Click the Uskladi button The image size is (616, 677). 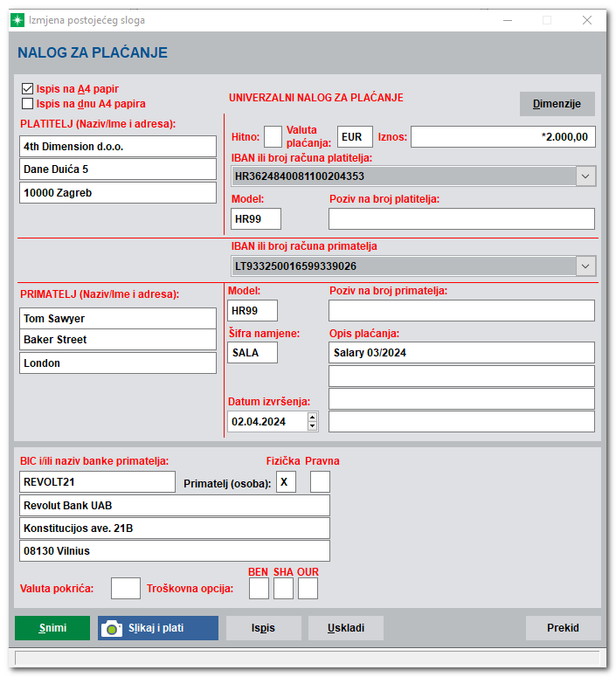tap(346, 628)
